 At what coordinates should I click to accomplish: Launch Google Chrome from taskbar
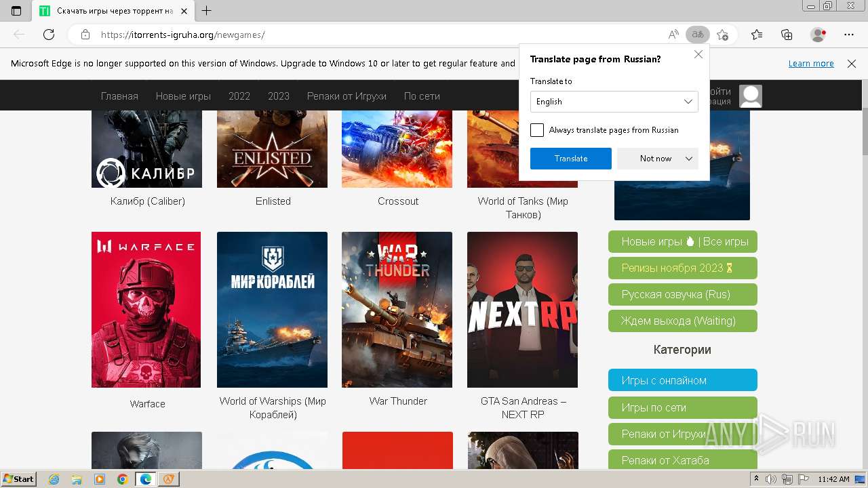[x=122, y=479]
